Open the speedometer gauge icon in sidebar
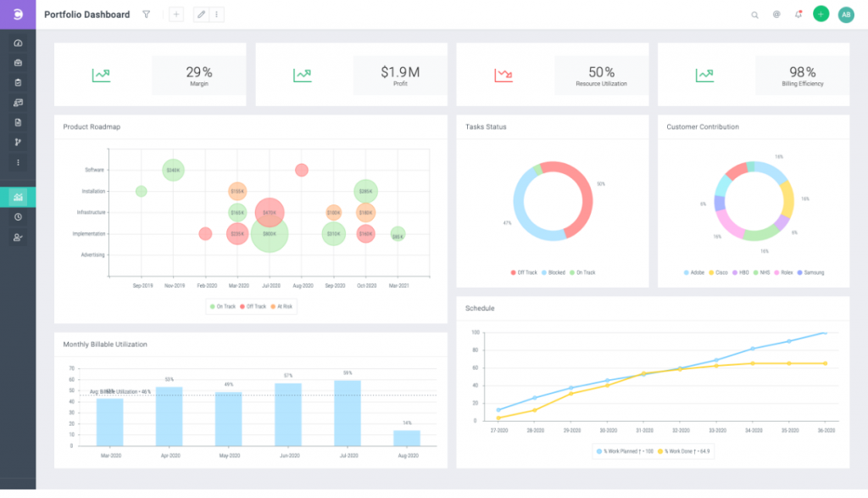This screenshot has height=498, width=868. point(18,42)
